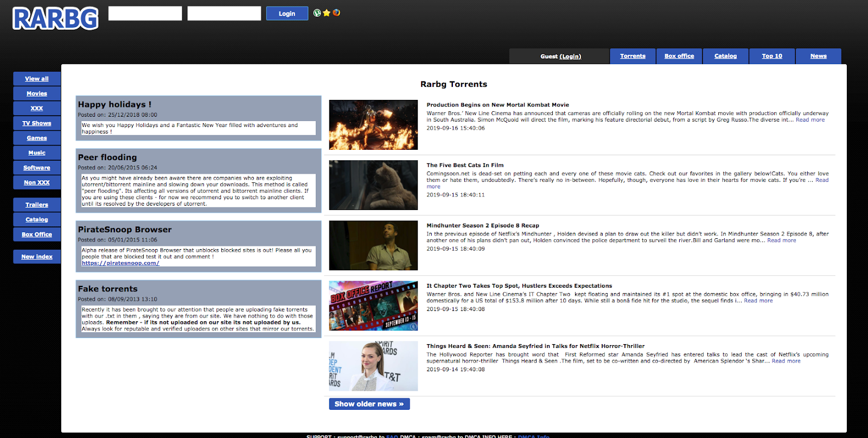Click the 'Production Begins on New Mortal Kombat Movie' headline

497,105
